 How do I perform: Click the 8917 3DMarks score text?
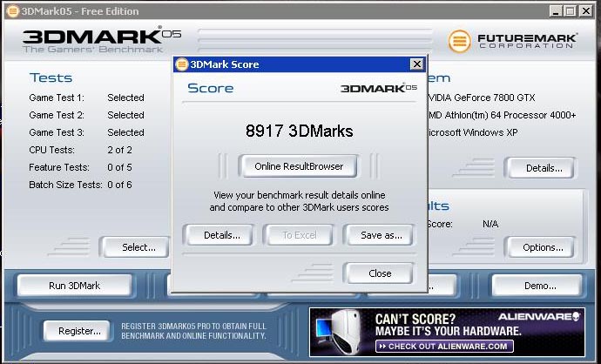tap(299, 131)
